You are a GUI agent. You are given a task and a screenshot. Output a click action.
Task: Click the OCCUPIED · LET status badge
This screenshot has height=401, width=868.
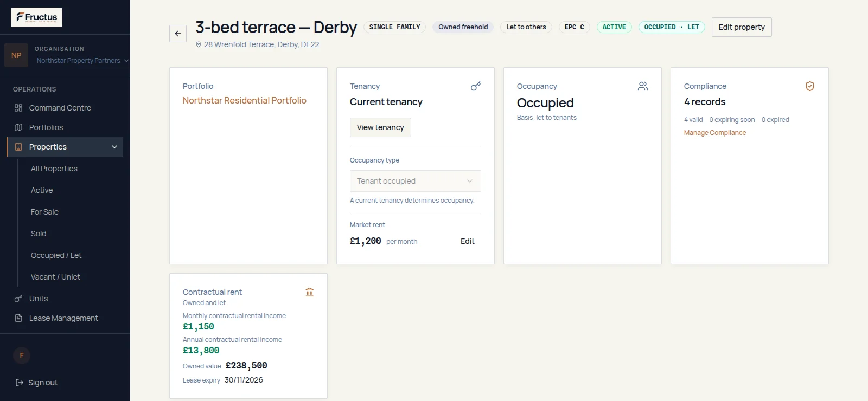672,27
